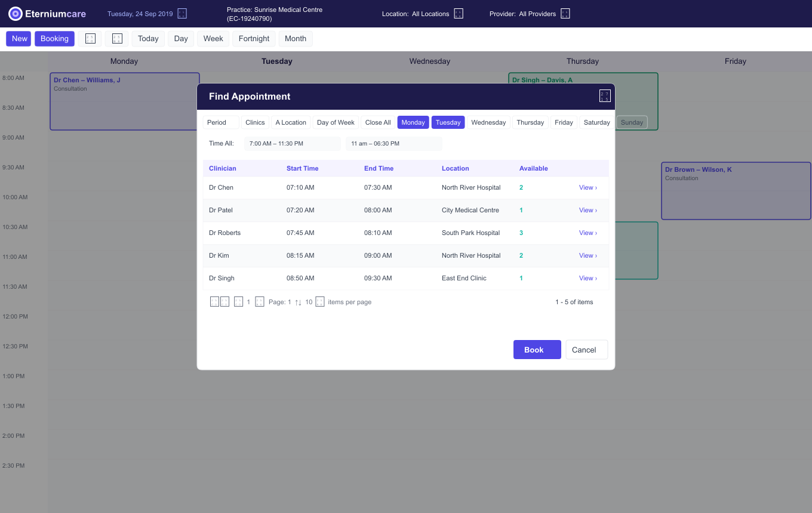
Task: Toggle off the Monday day filter
Action: 413,122
